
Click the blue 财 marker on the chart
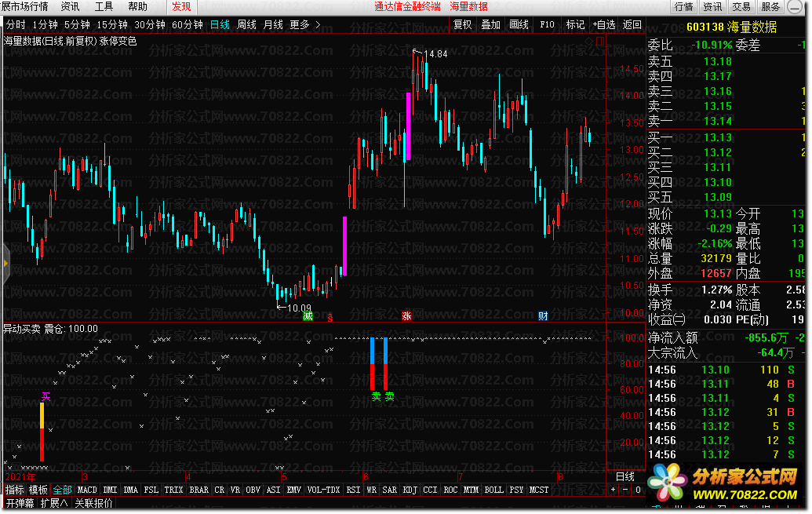click(543, 316)
